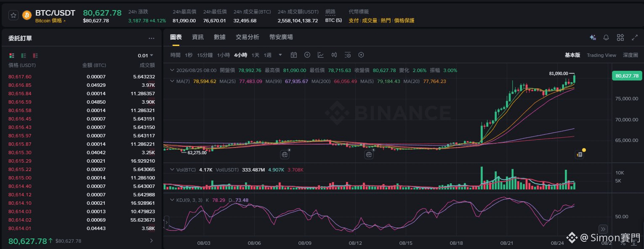
Task: Select the 80,617.60 sell order row price
Action: pos(20,77)
